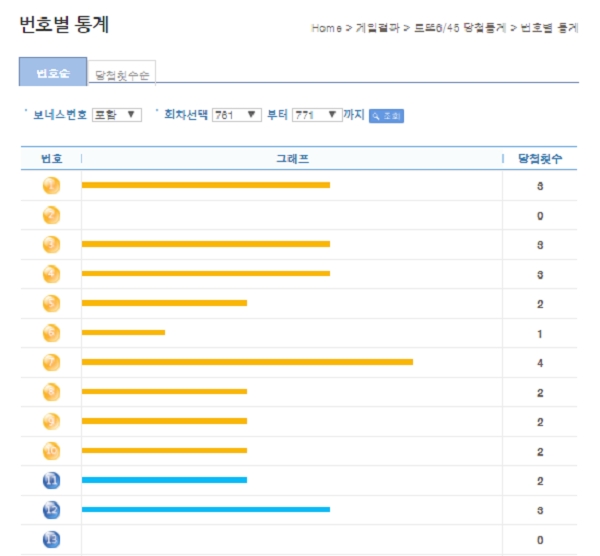Open 게임결과 in the breadcrumb

point(377,28)
